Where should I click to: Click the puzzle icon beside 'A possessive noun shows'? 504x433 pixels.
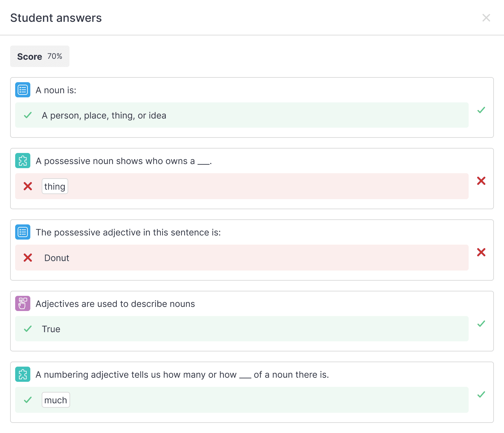(x=23, y=161)
